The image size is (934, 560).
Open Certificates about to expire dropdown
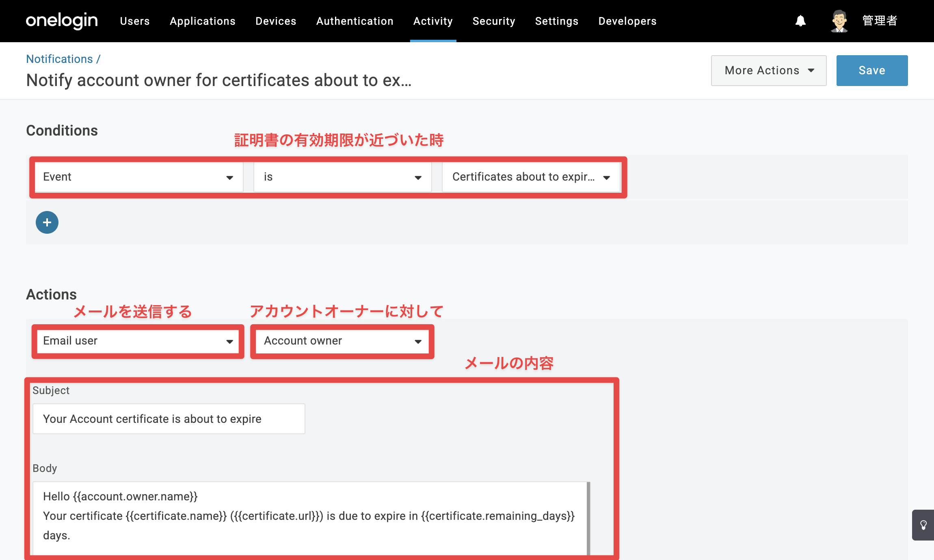(531, 177)
